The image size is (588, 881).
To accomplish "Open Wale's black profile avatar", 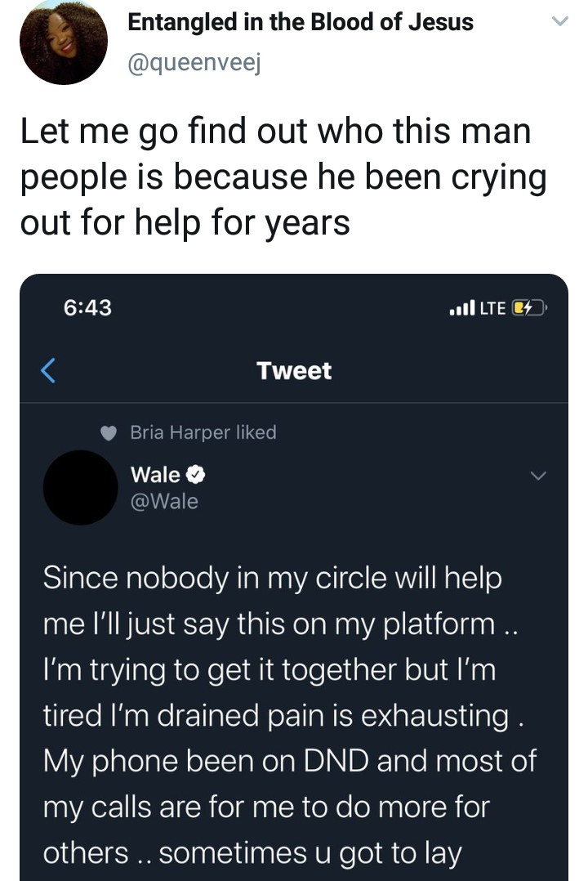I will [x=80, y=487].
